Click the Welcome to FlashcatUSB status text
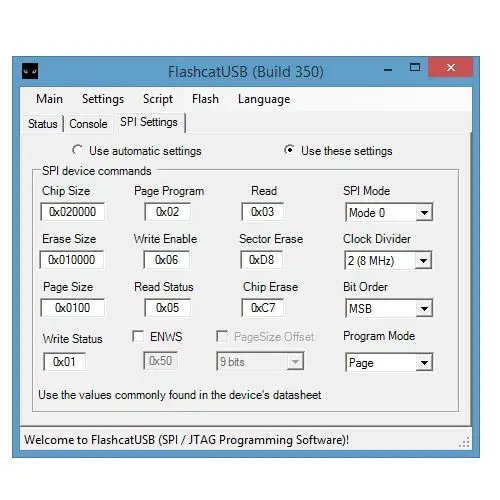The width and height of the screenshot is (500, 500). [x=186, y=440]
